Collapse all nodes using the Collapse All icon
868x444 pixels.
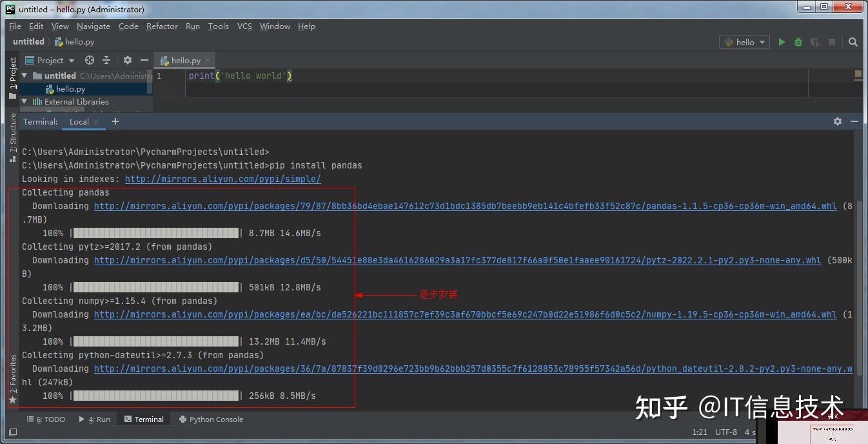(x=107, y=59)
